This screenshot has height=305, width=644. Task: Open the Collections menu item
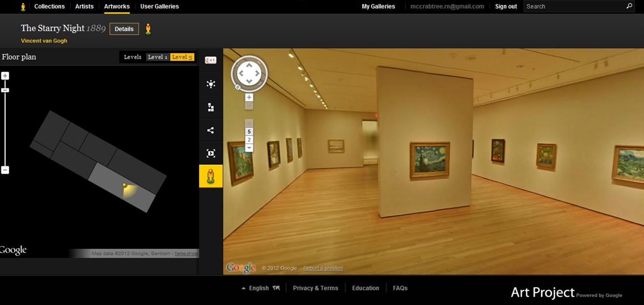(50, 7)
